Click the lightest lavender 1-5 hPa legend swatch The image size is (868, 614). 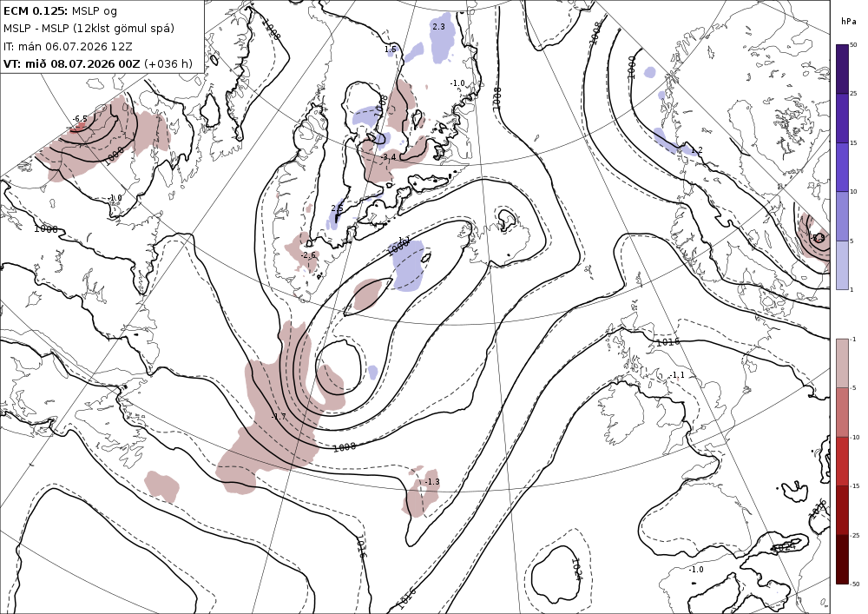(x=842, y=265)
